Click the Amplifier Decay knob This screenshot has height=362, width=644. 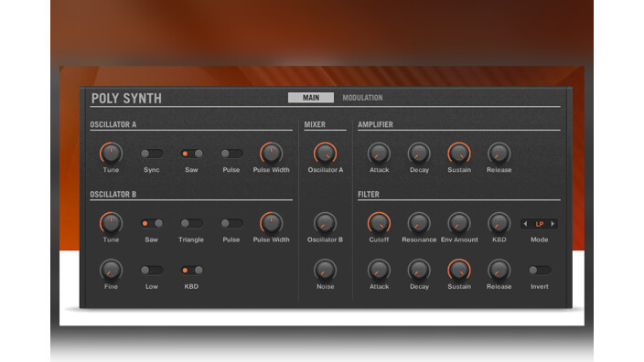click(419, 154)
